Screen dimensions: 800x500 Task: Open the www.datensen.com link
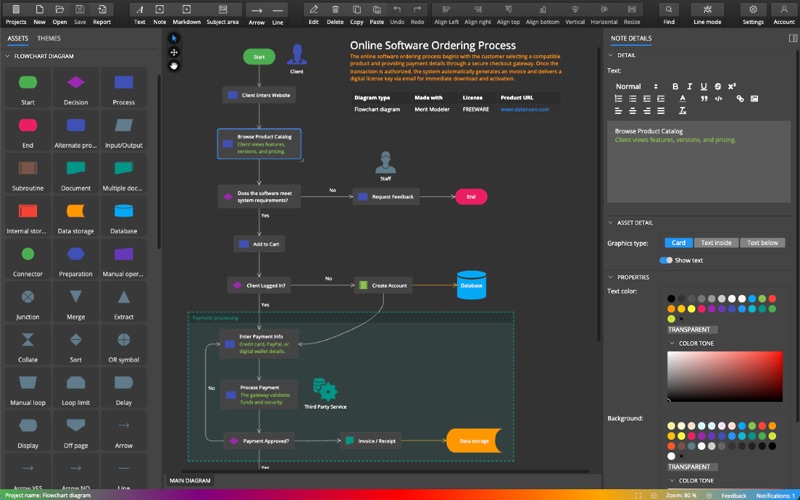pyautogui.click(x=525, y=109)
